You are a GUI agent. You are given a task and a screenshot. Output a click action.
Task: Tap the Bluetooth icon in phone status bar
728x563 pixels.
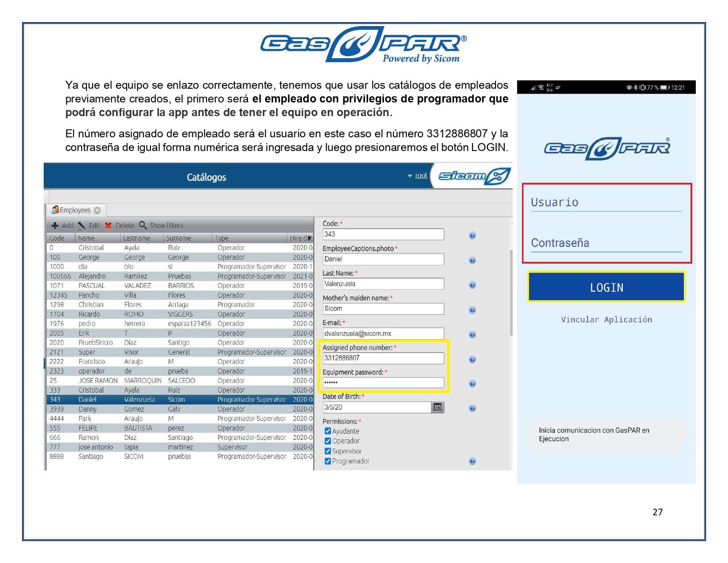pos(636,87)
